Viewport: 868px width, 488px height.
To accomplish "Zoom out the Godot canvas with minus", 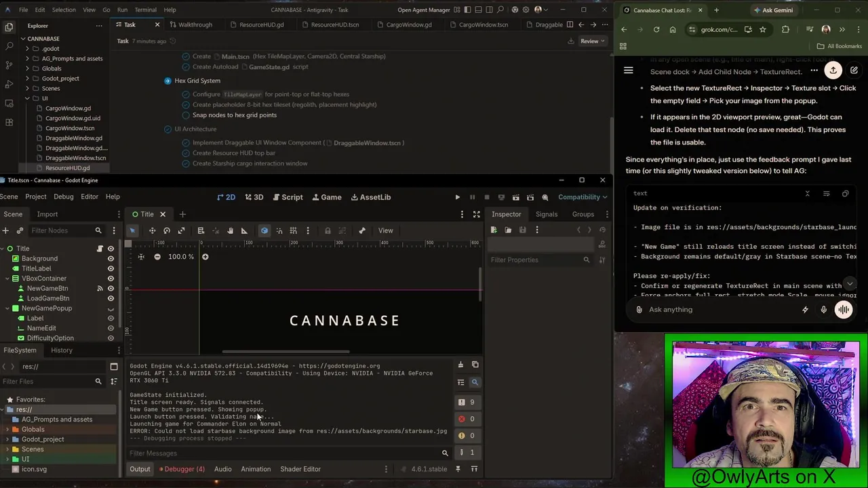I will point(157,257).
